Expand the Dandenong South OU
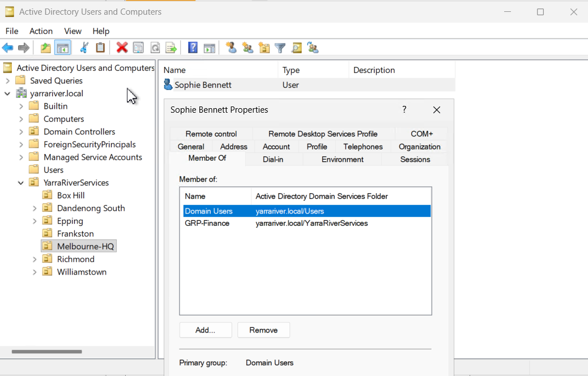This screenshot has width=588, height=376. (x=35, y=208)
